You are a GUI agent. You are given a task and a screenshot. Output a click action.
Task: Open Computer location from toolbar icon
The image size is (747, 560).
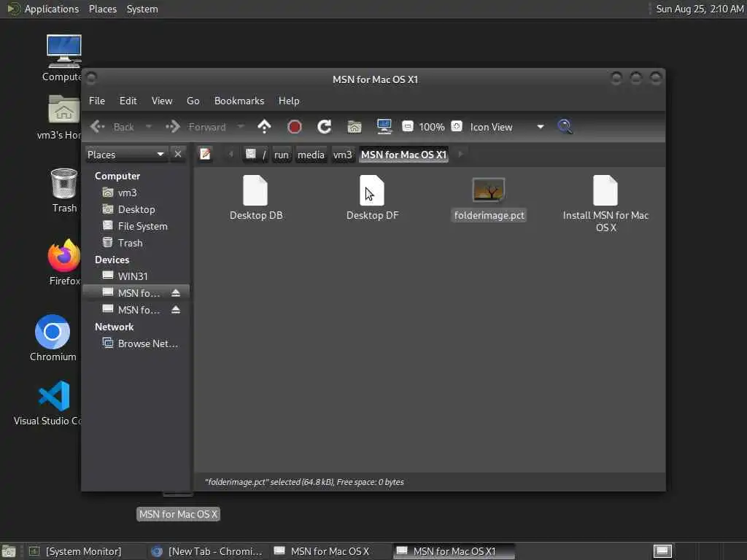pyautogui.click(x=384, y=127)
